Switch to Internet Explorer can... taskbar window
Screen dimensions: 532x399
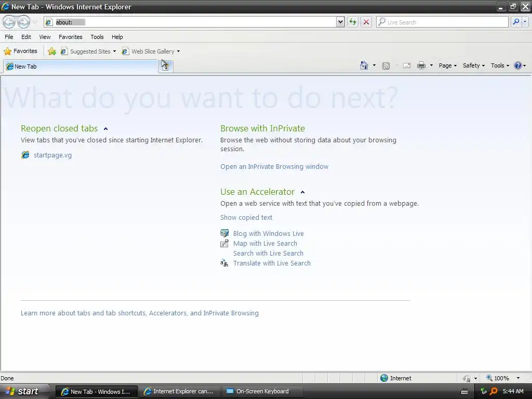(x=179, y=392)
